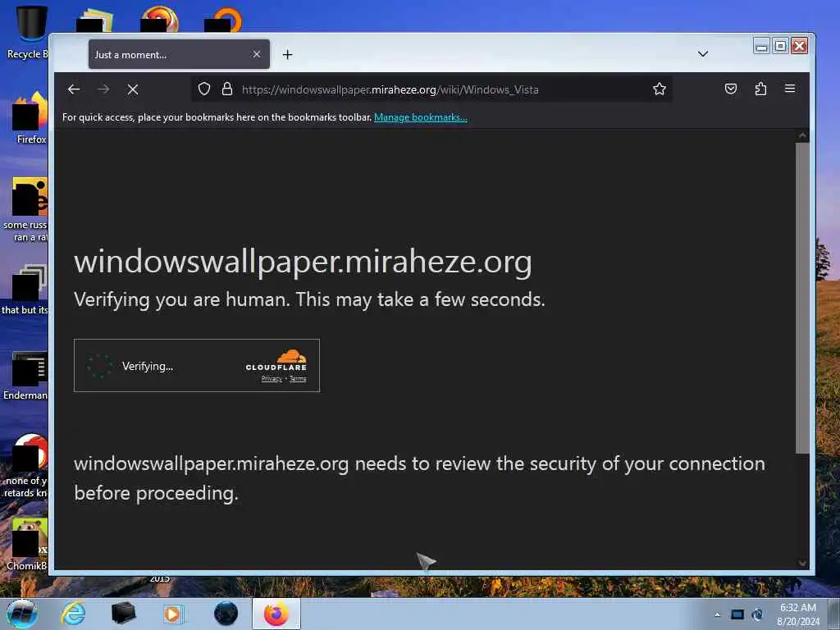Click the page vertical scrollbar thumb

pyautogui.click(x=802, y=298)
